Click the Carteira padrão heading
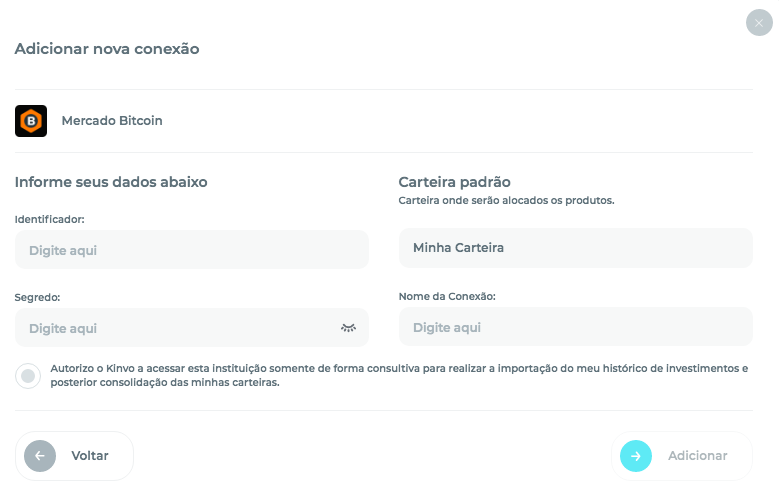 click(x=455, y=182)
